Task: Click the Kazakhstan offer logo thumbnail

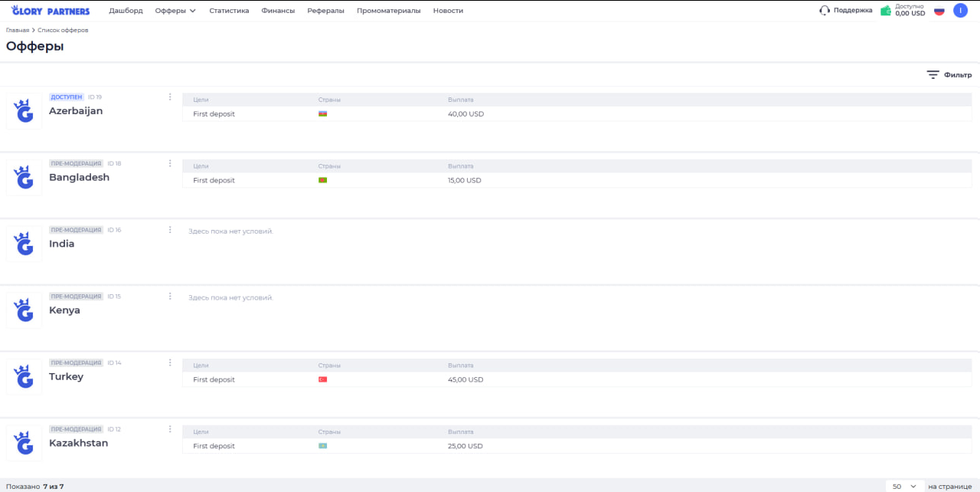Action: coord(24,444)
